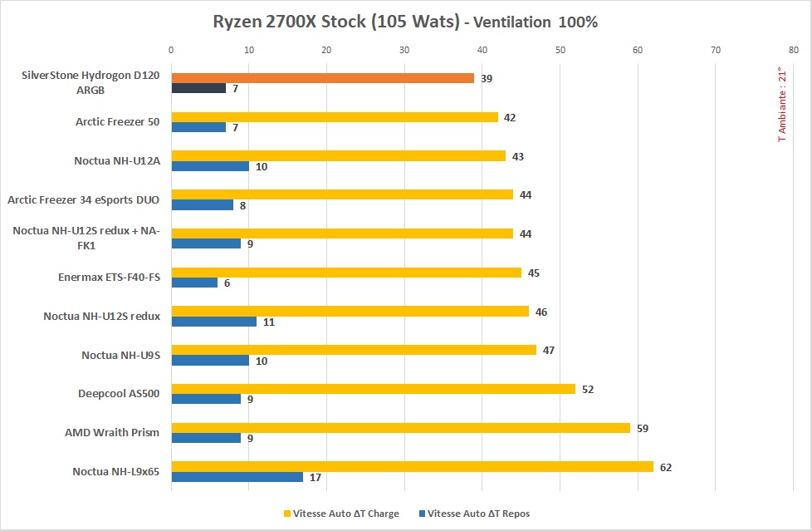Viewport: 812px width, 531px height.
Task: Select the Arctic Freezer 50 label
Action: [118, 122]
